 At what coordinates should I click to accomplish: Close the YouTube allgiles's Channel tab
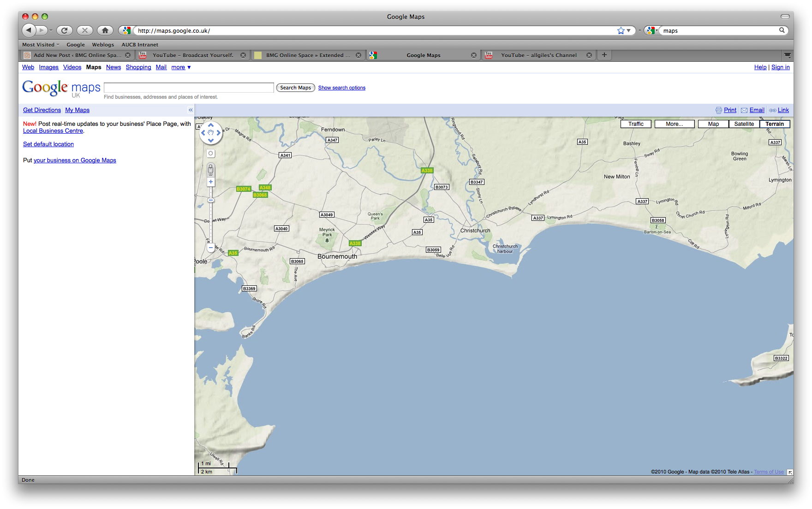pyautogui.click(x=589, y=55)
